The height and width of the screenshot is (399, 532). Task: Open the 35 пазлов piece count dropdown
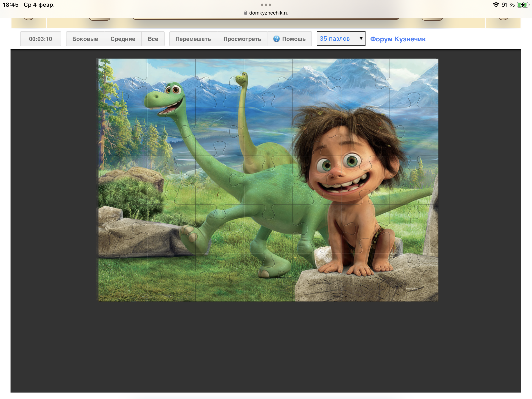coord(341,39)
